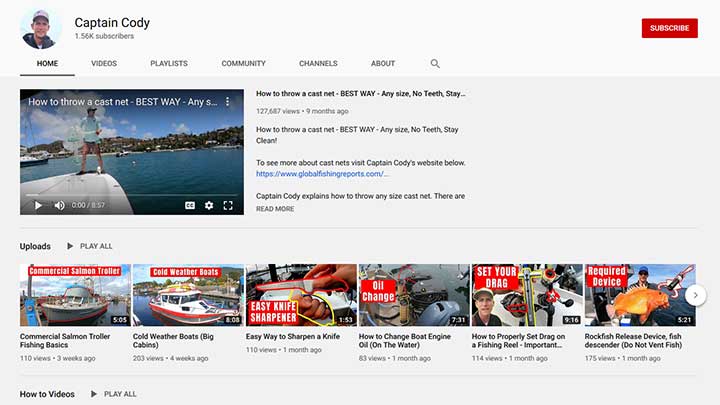Open featured video settings gear

[x=209, y=205]
